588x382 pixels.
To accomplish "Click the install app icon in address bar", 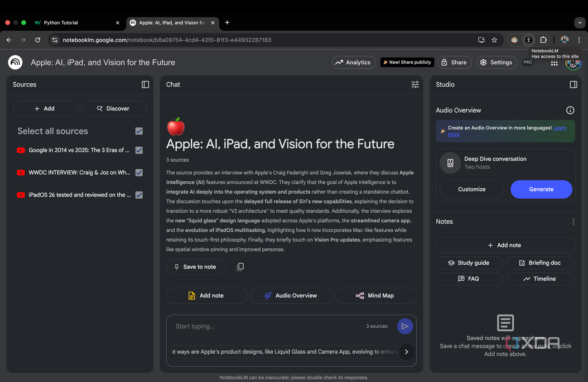I will tap(482, 40).
